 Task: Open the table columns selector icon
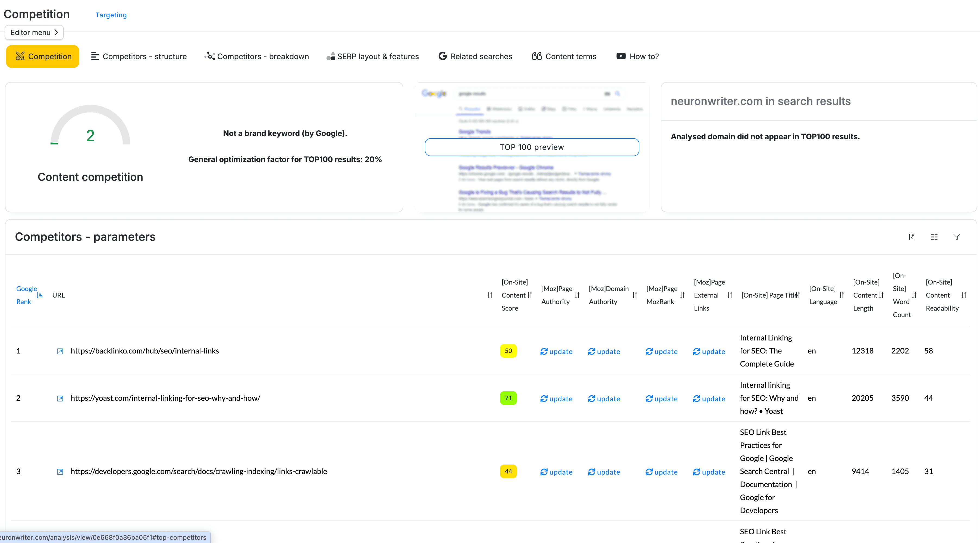coord(934,237)
